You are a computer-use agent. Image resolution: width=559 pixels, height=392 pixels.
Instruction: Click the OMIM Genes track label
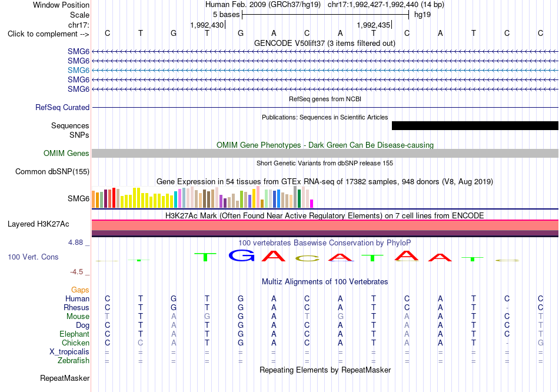pyautogui.click(x=66, y=154)
